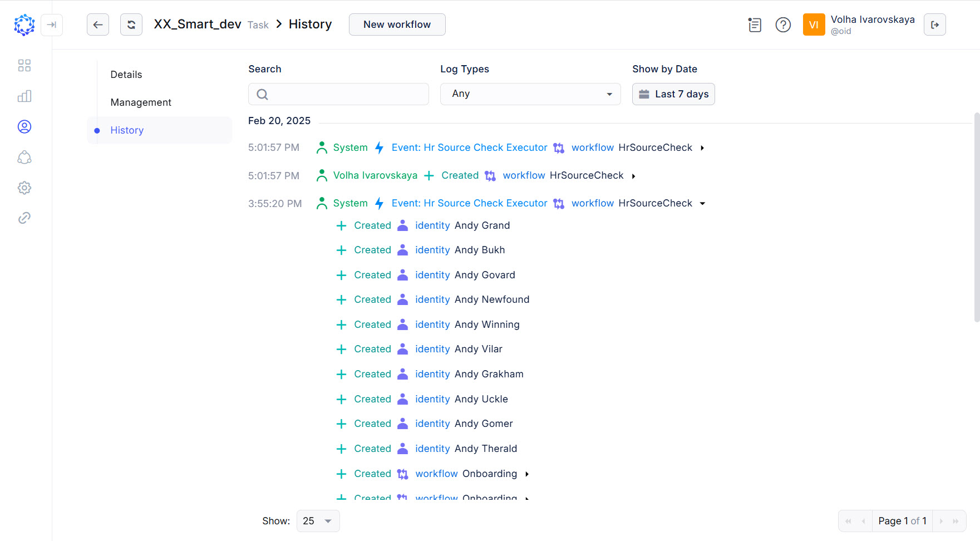
Task: Click the New workflow button
Action: click(397, 24)
